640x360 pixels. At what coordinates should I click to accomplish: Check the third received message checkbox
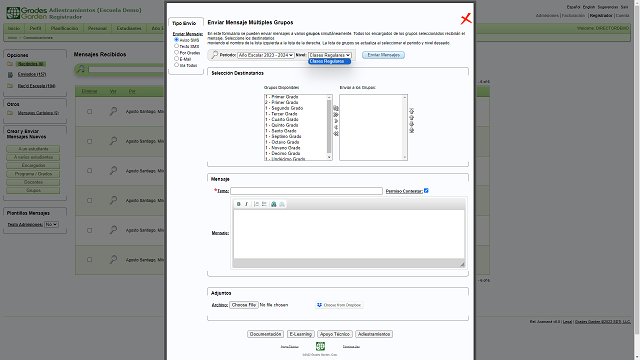89,171
